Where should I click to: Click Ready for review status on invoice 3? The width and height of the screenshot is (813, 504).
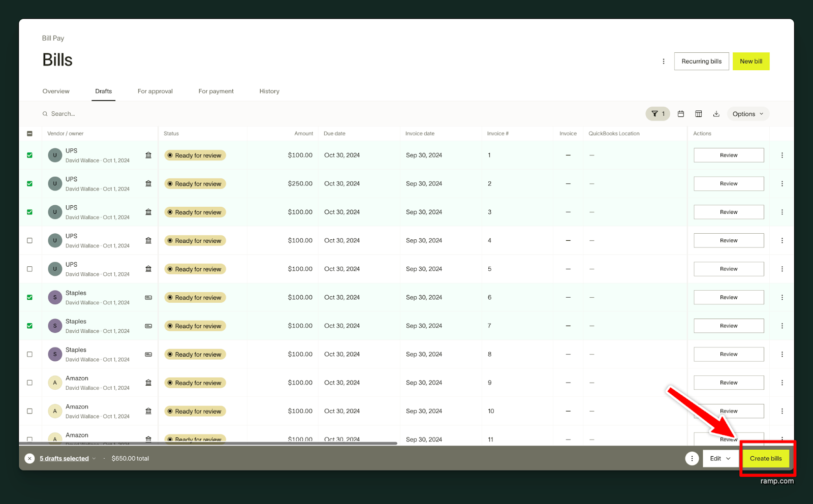coord(195,212)
